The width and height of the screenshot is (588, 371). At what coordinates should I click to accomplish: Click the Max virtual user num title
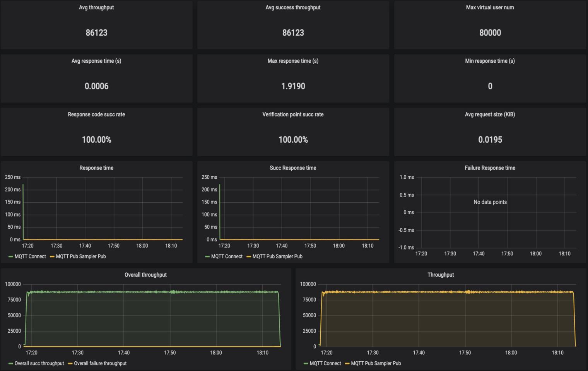point(490,7)
